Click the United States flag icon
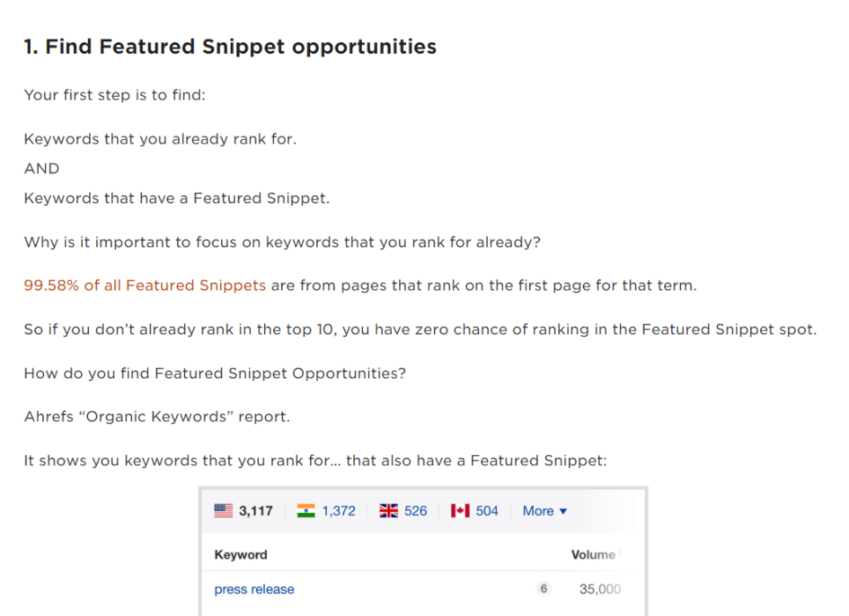Image resolution: width=849 pixels, height=616 pixels. pos(223,510)
